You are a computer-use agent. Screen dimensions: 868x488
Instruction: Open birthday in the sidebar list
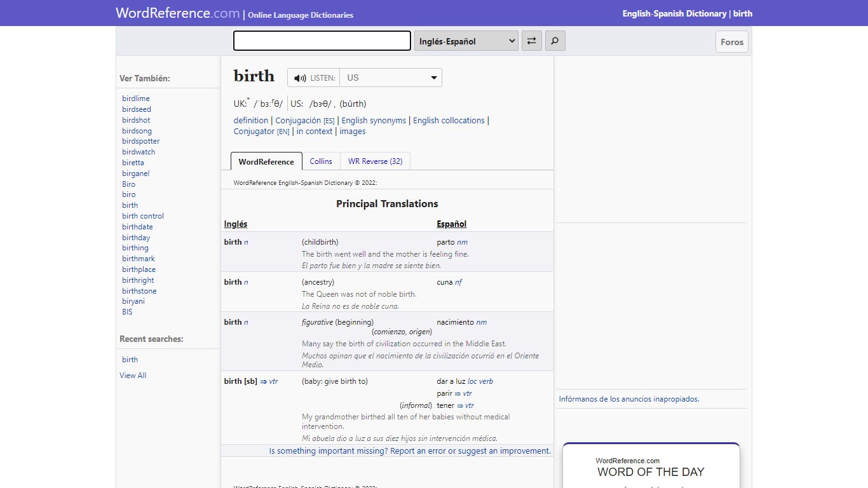tap(136, 238)
